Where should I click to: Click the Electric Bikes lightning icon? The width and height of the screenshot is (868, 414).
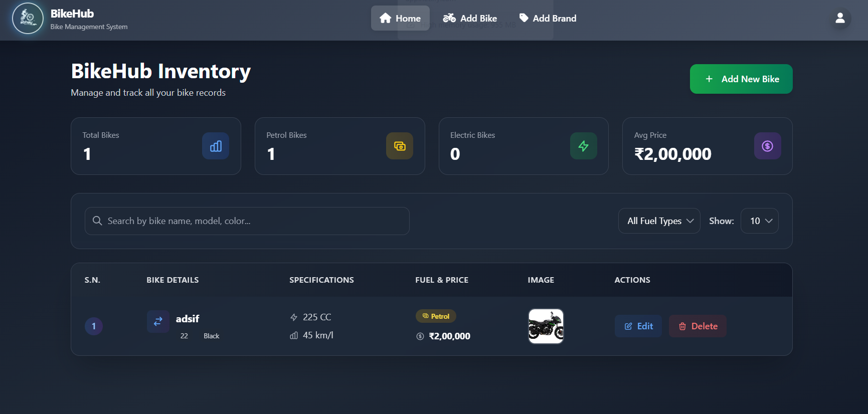click(583, 146)
